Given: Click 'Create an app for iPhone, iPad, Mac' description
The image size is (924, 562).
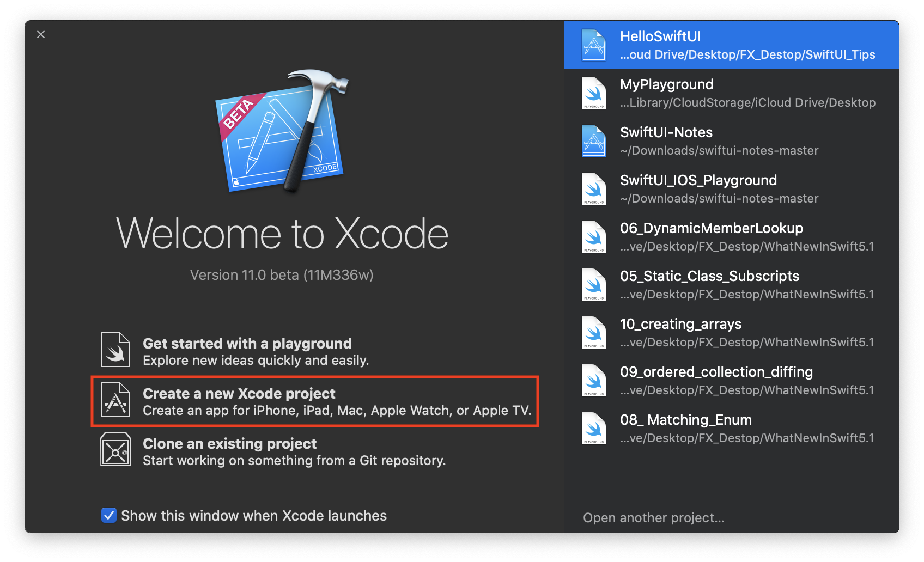Looking at the screenshot, I should click(337, 411).
